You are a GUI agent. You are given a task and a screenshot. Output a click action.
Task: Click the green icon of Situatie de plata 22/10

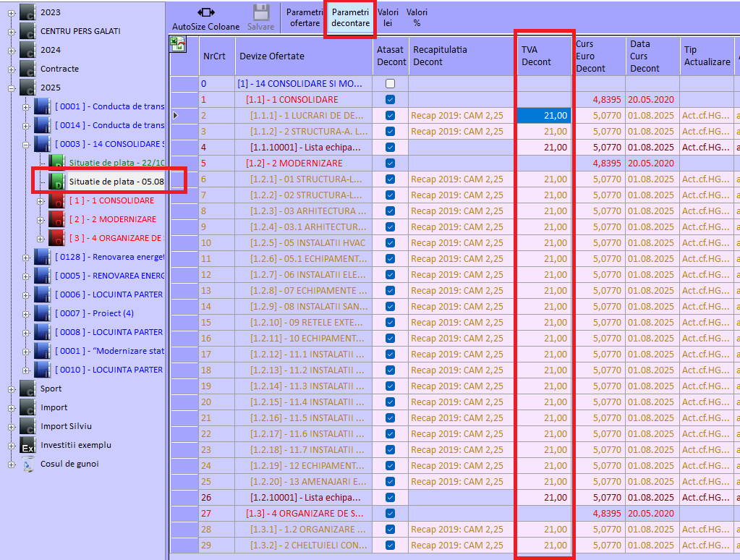point(57,163)
